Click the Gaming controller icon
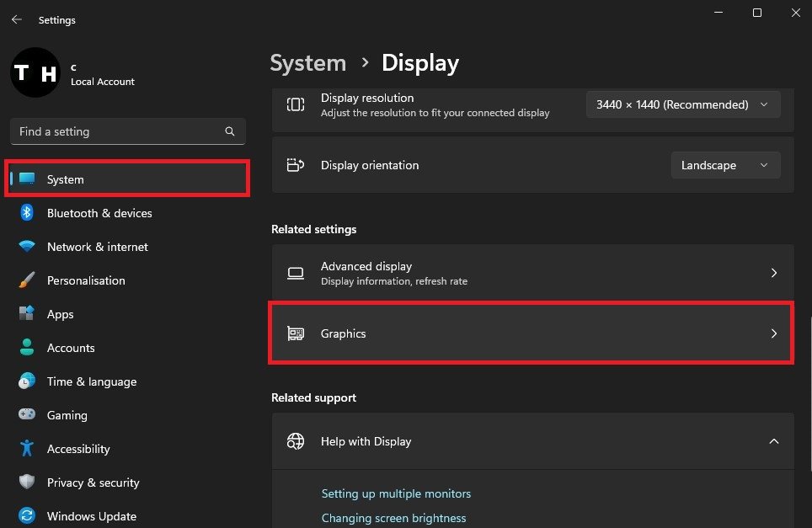 27,415
